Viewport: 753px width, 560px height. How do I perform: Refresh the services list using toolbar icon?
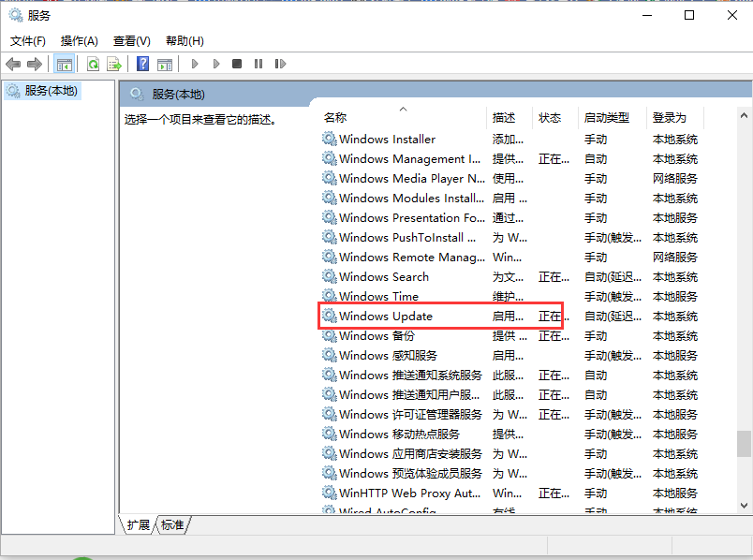tap(94, 64)
